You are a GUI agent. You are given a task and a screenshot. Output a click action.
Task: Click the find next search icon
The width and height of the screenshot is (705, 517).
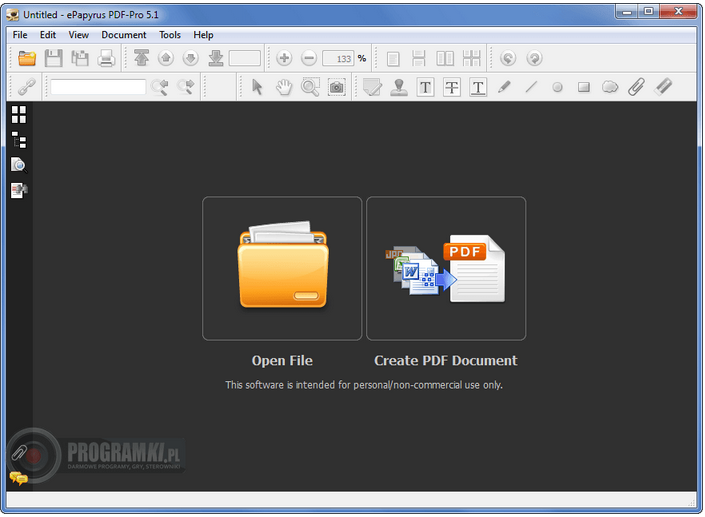[x=185, y=87]
